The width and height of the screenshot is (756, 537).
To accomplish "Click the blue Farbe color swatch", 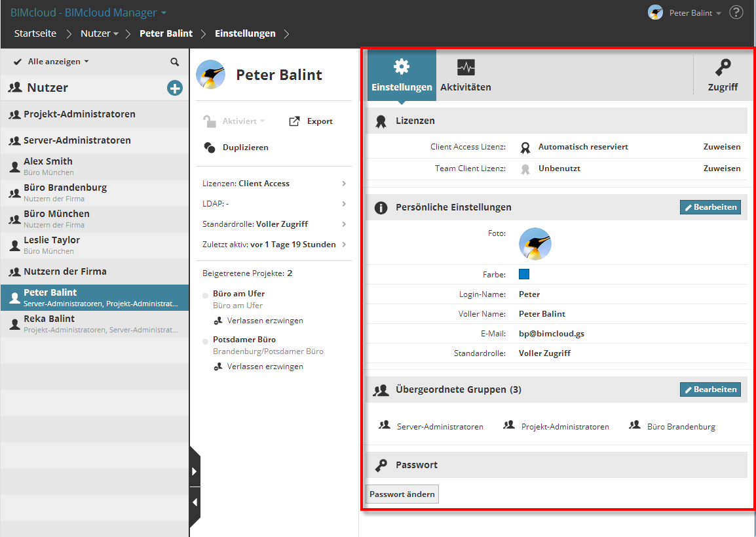I will [524, 274].
